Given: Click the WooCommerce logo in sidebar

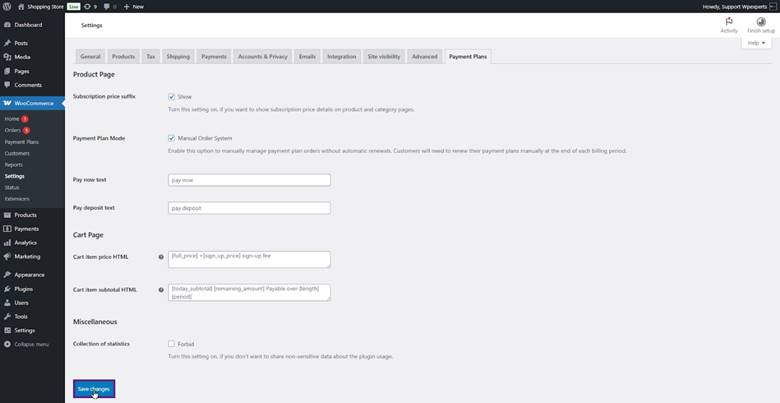Looking at the screenshot, I should (x=7, y=103).
